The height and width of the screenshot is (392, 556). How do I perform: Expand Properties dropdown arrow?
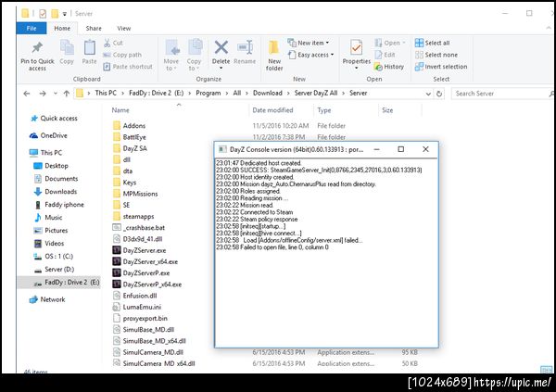(357, 68)
